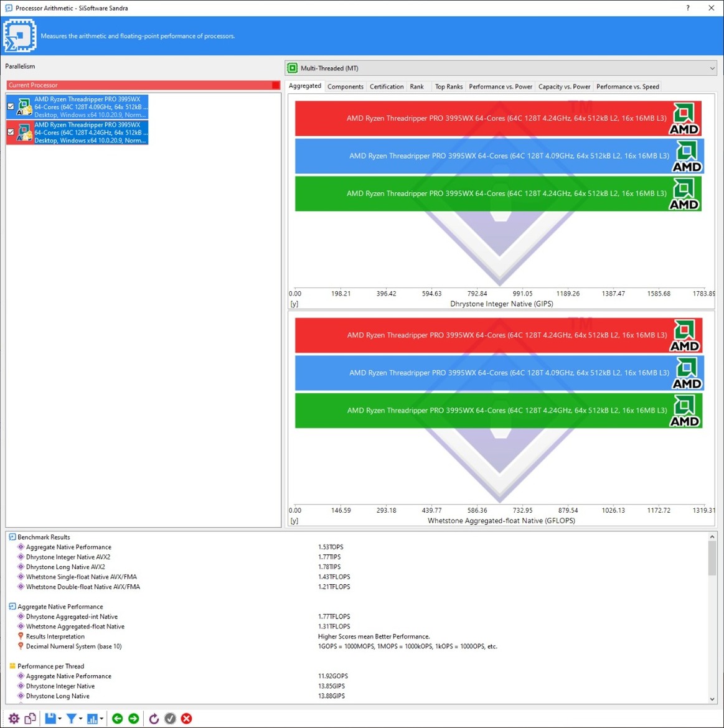The height and width of the screenshot is (728, 724).
Task: Click the ? help button in title bar
Action: 688,8
